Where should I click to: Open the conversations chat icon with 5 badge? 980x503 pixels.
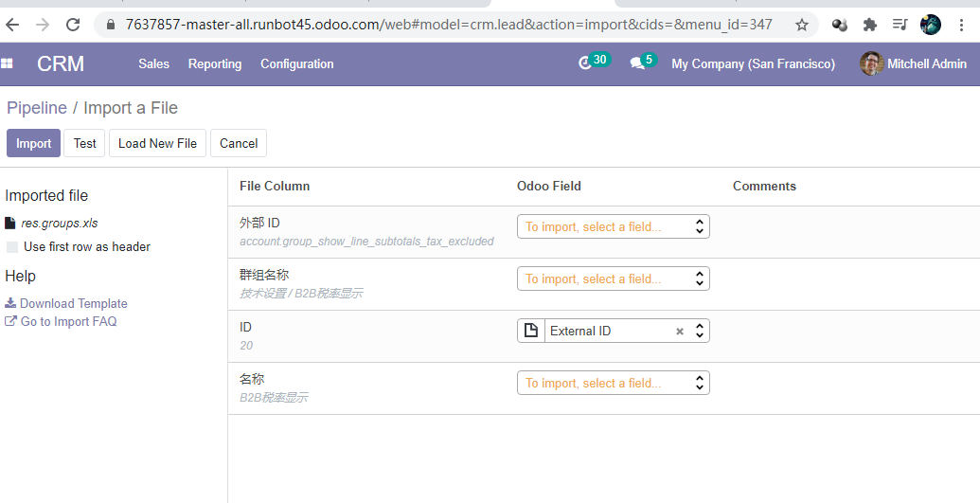637,63
